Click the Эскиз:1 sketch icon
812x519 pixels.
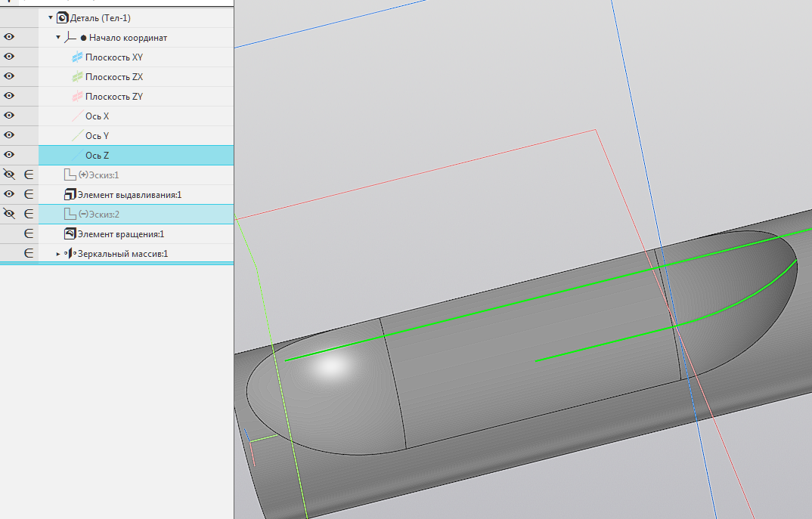tap(70, 175)
